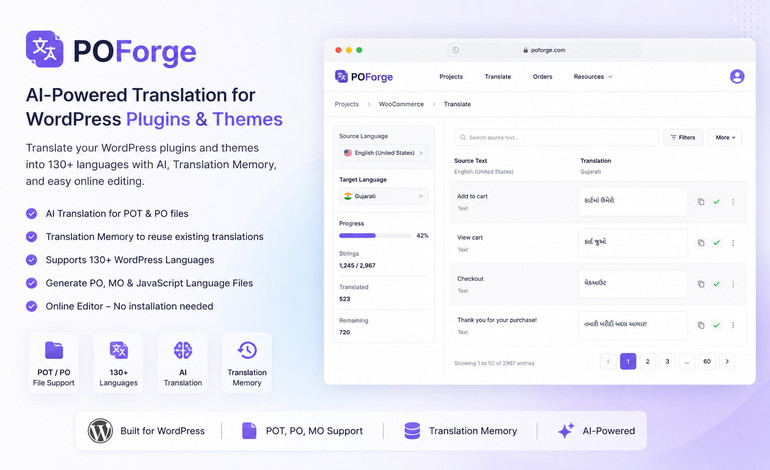The image size is (770, 470).
Task: Go to page 2 of results
Action: tap(647, 361)
